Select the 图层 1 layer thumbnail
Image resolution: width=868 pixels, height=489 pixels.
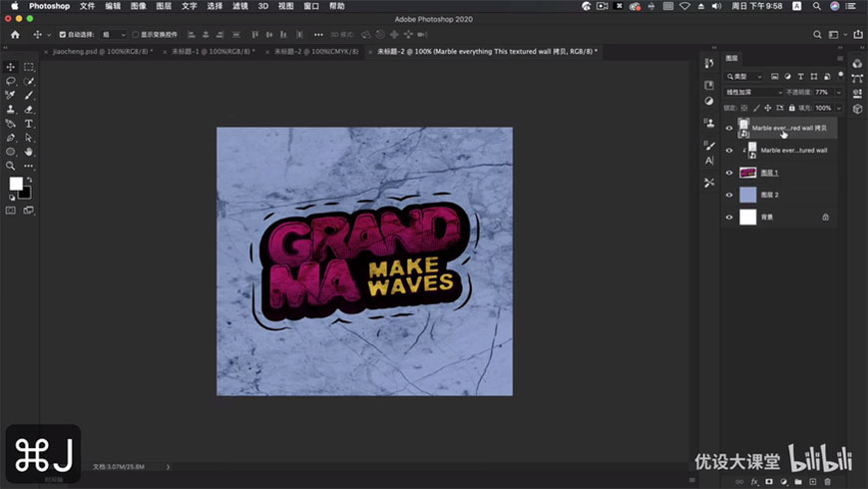click(746, 173)
